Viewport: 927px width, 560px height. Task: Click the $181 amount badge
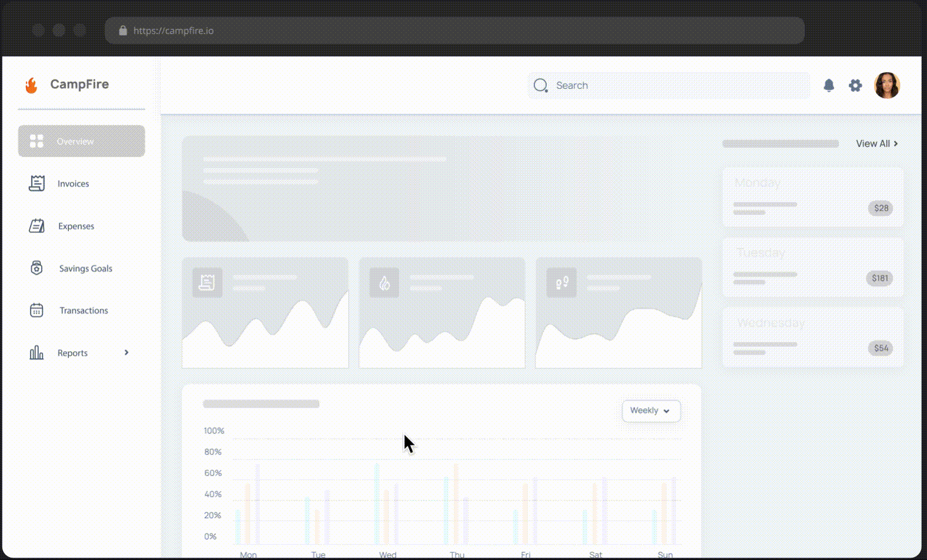pyautogui.click(x=879, y=278)
